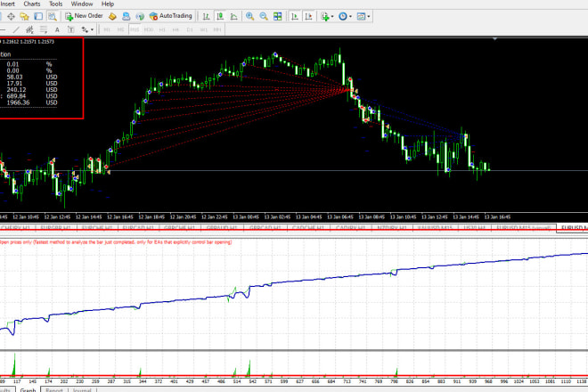The height and width of the screenshot is (392, 588).
Task: Click the New Order button
Action: point(84,16)
